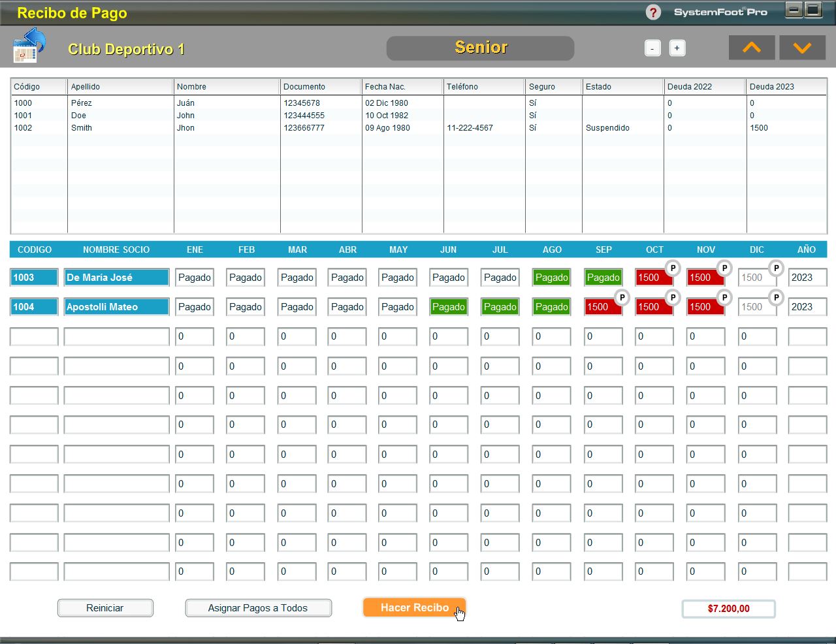Screen dimensions: 836x644
Task: Click code field 1003
Action: click(x=34, y=278)
